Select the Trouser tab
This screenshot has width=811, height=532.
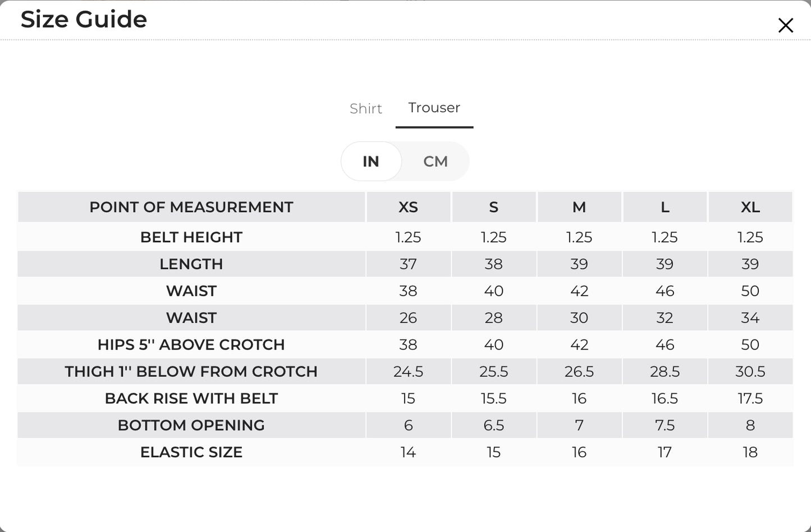pos(434,108)
